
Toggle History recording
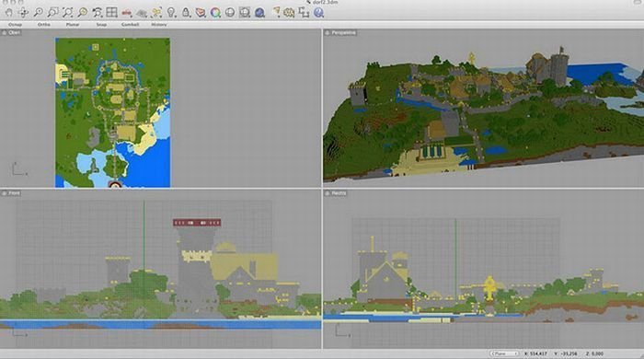(x=159, y=25)
